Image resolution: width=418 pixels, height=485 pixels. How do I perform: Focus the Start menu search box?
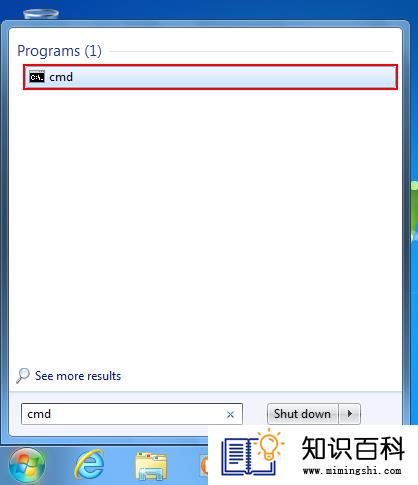[132, 414]
